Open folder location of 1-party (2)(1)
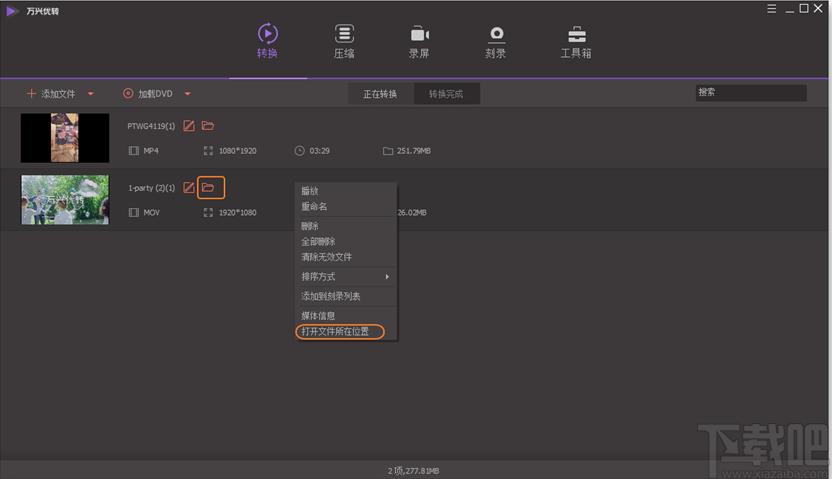The height and width of the screenshot is (479, 832). click(208, 188)
